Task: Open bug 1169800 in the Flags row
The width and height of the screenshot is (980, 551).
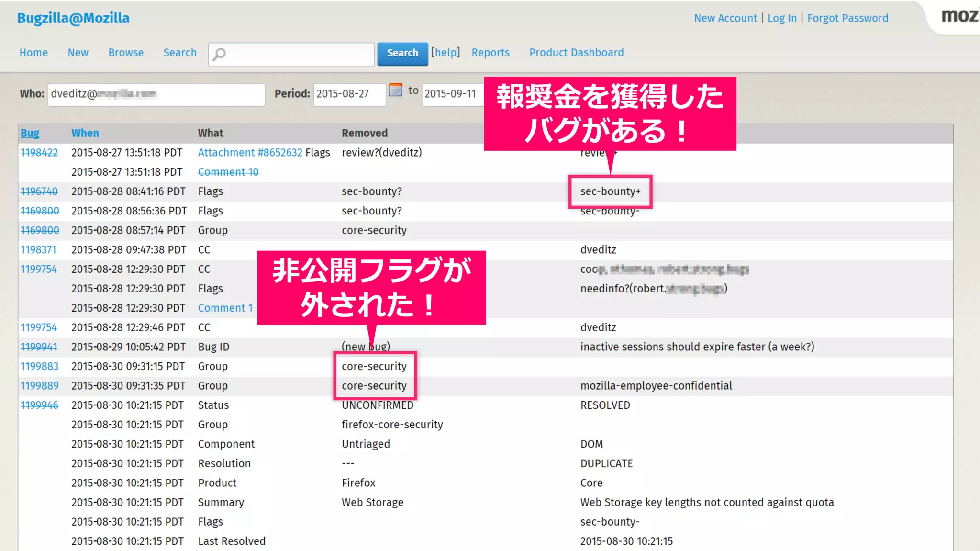Action: pos(40,211)
